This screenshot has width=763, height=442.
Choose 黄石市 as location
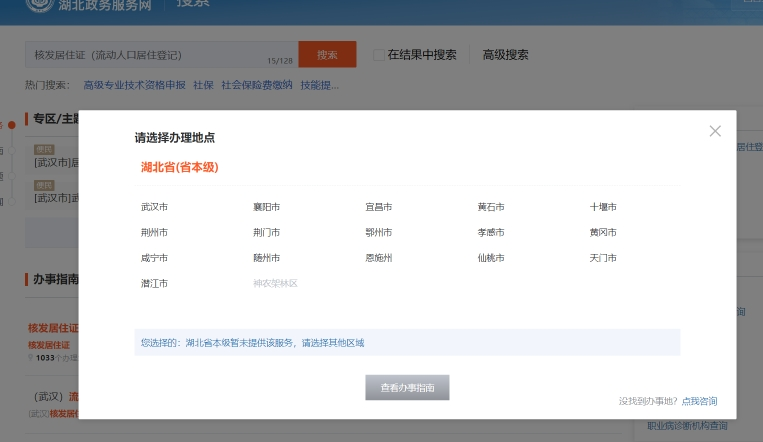point(491,207)
